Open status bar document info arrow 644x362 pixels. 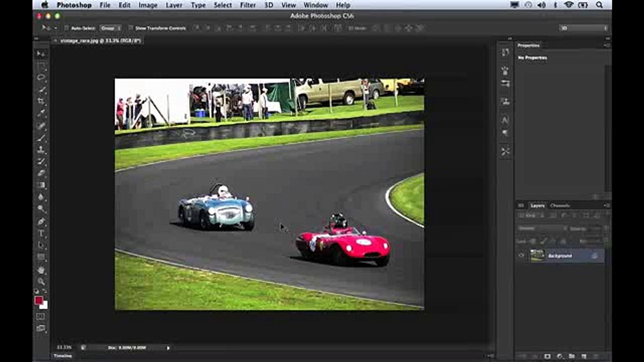(168, 347)
